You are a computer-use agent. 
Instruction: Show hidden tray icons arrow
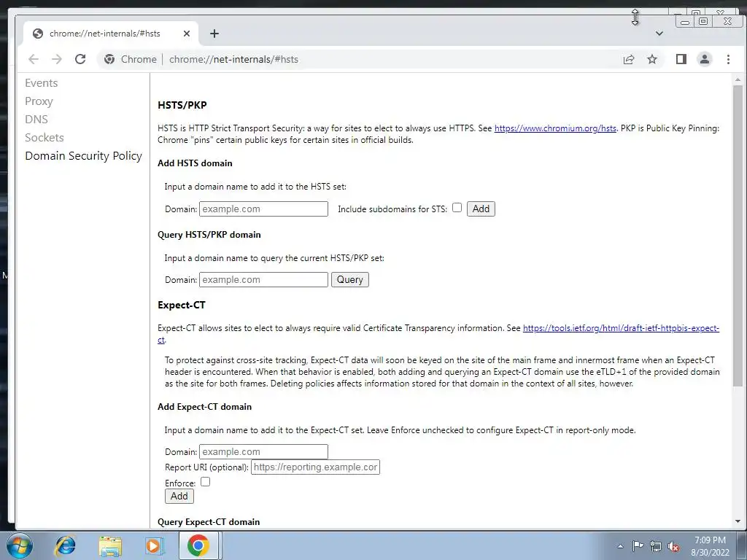(620, 546)
